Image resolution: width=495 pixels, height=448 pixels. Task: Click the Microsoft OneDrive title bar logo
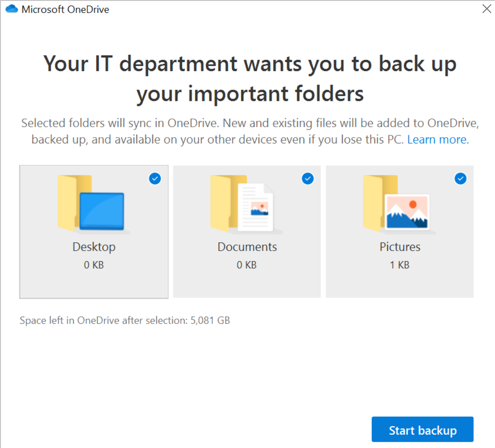(11, 9)
